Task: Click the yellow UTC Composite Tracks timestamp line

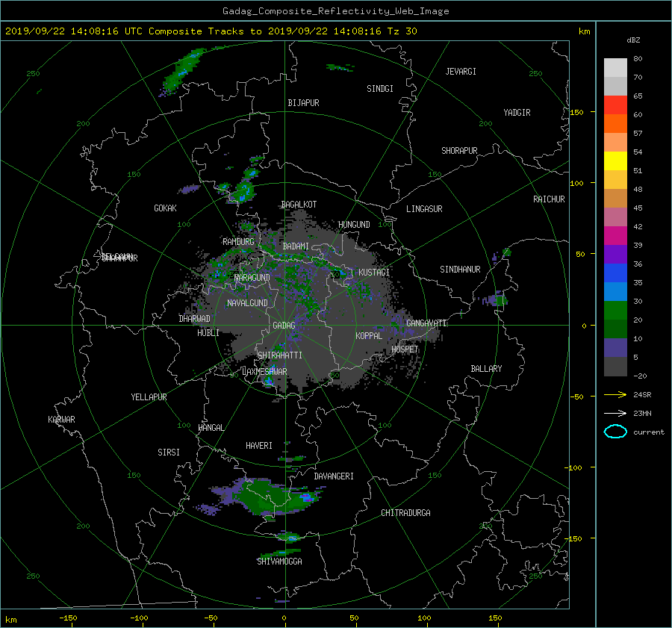Action: 211,31
